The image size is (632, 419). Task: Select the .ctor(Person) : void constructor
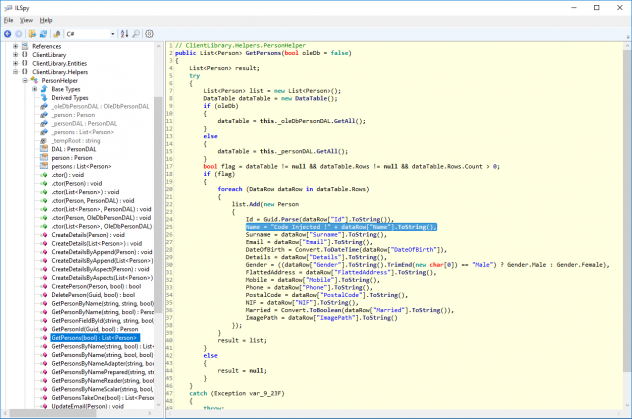[77, 183]
